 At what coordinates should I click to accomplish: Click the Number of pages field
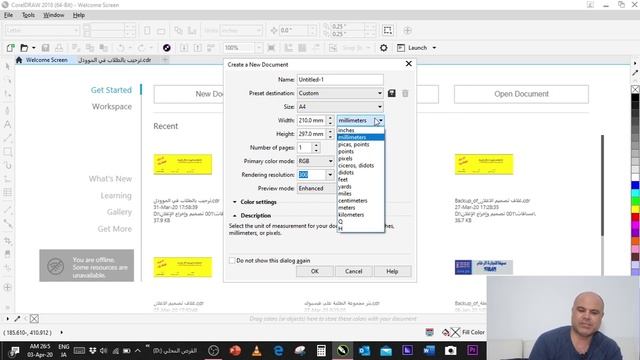pos(304,148)
